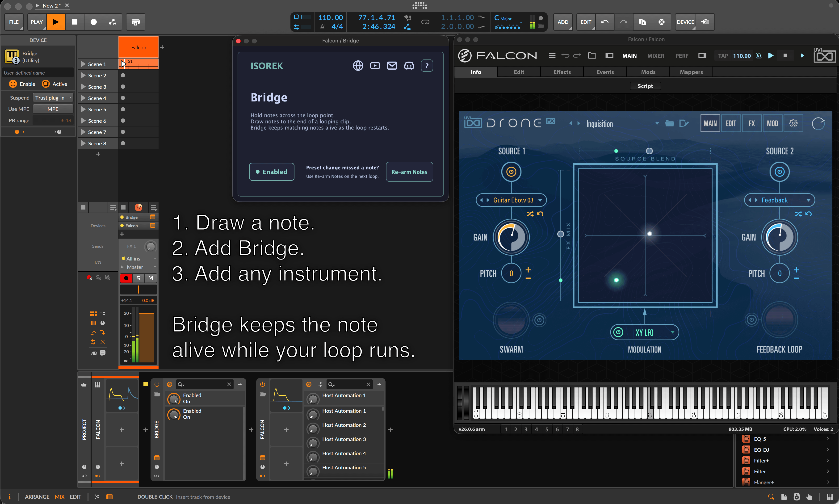The width and height of the screenshot is (839, 504).
Task: Switch to Falcon Mods tab
Action: (x=648, y=72)
